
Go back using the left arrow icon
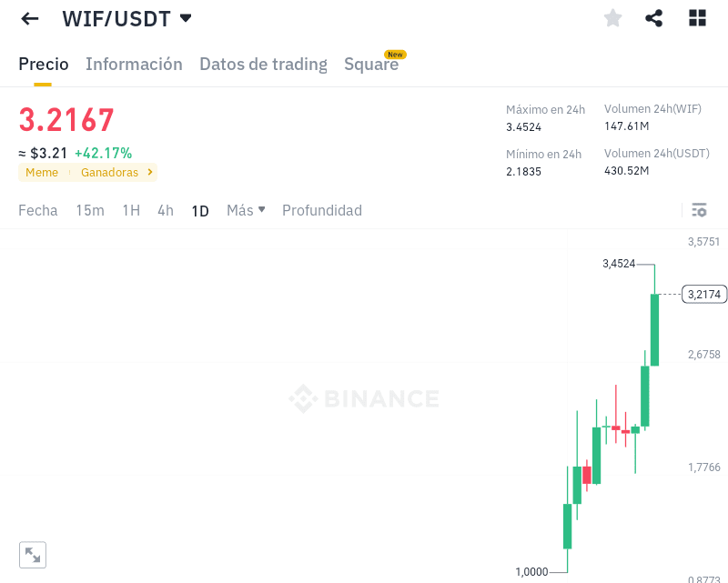coord(30,18)
